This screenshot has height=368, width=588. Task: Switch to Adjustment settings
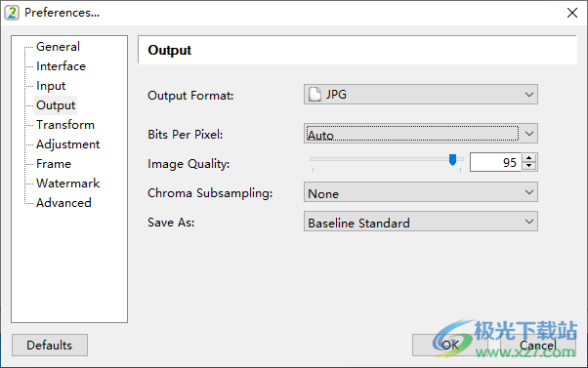click(x=67, y=144)
